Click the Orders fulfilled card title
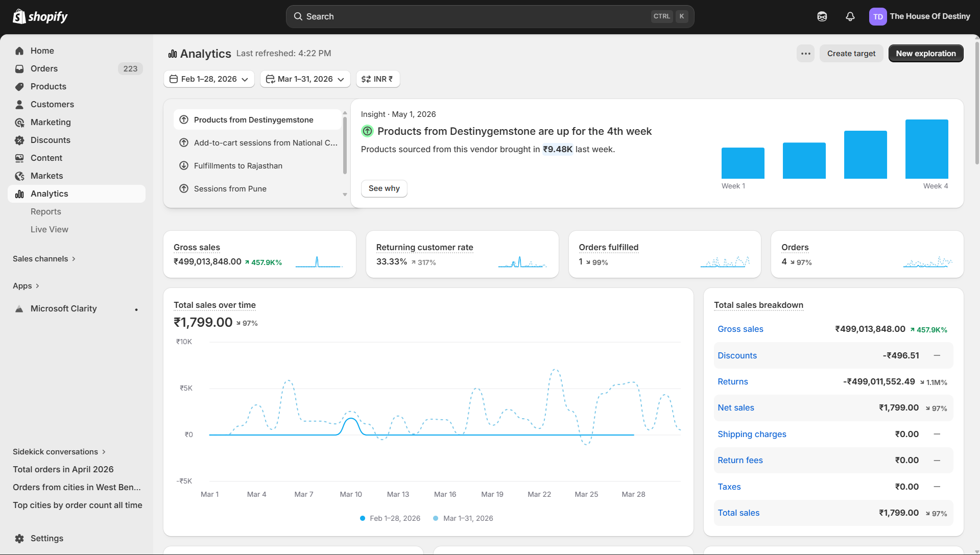Image resolution: width=980 pixels, height=555 pixels. coord(608,247)
